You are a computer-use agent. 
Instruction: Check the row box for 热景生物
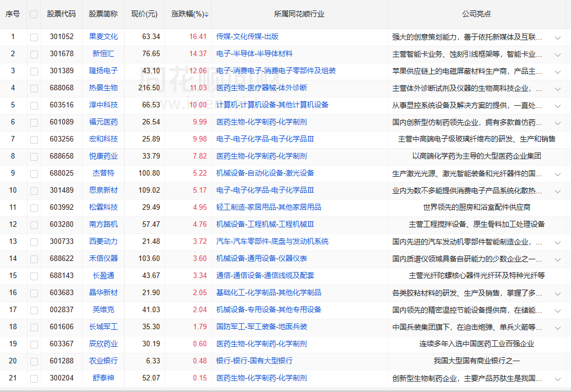click(x=34, y=89)
